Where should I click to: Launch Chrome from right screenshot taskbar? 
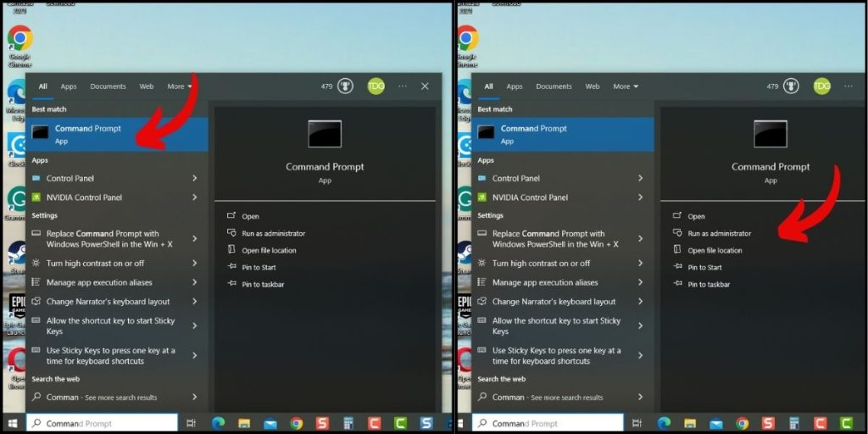[743, 424]
